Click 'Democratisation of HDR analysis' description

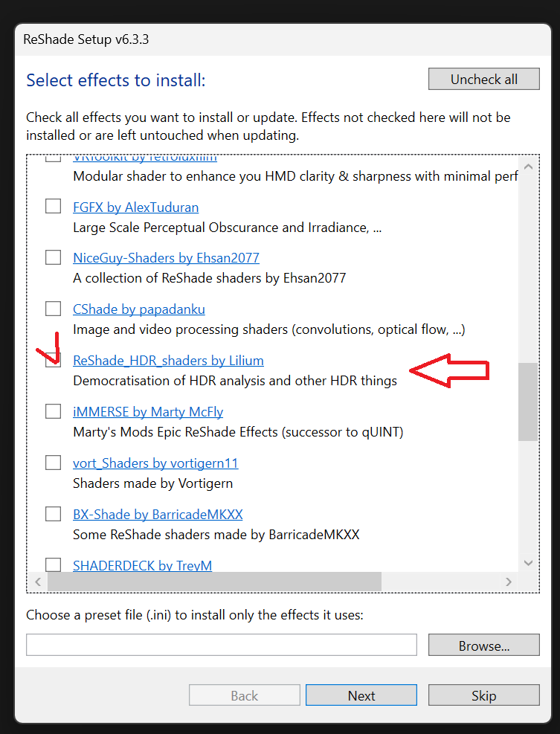click(235, 381)
